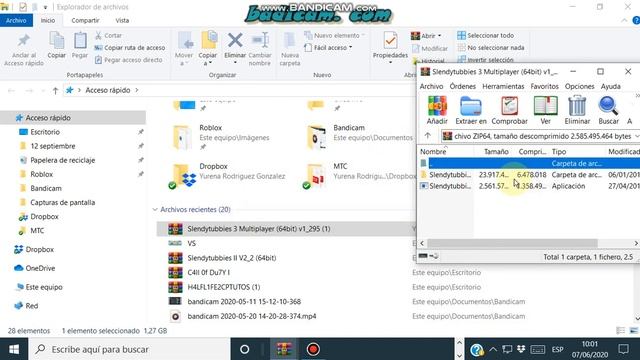The width and height of the screenshot is (640, 360).
Task: Open Fácil acceso dropdown
Action: (x=328, y=48)
